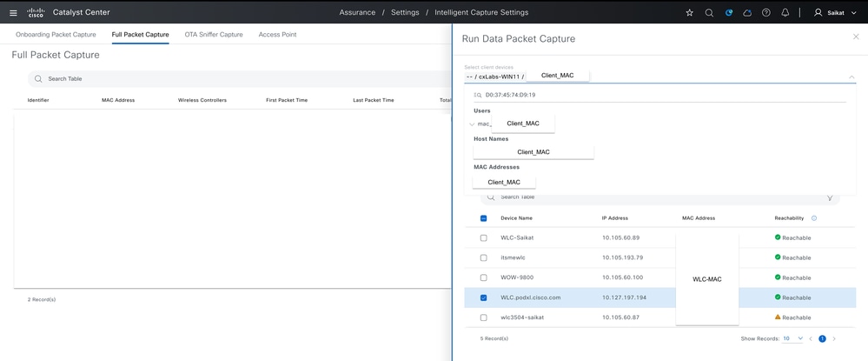Click the cloud status icon
This screenshot has height=361, width=868.
747,13
